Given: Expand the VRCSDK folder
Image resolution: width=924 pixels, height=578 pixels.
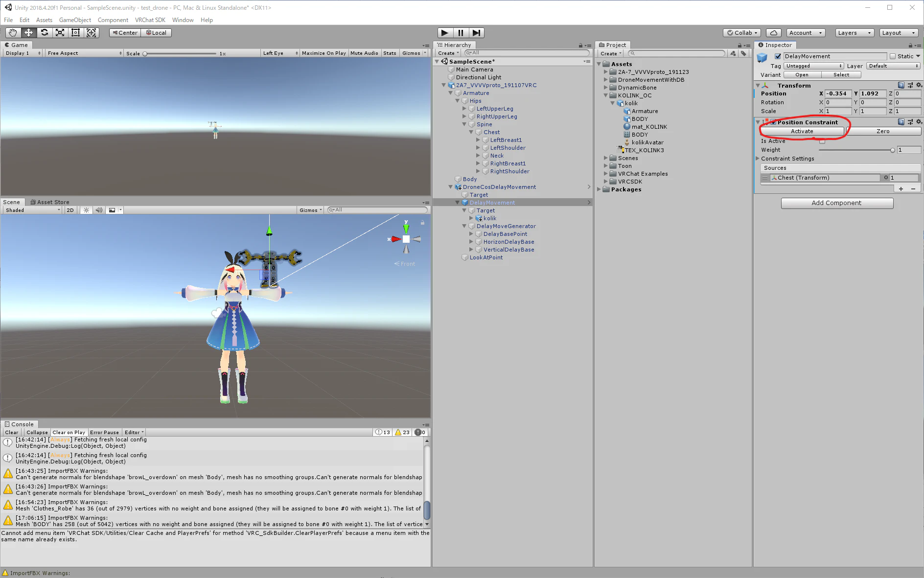Looking at the screenshot, I should [606, 182].
